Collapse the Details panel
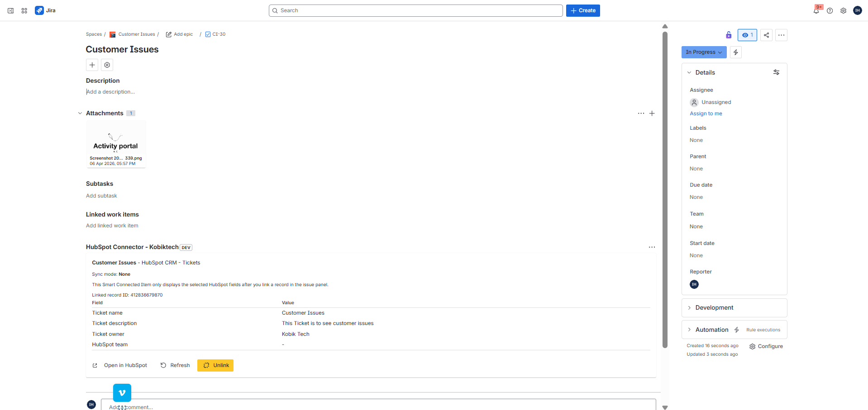This screenshot has width=868, height=410. (x=689, y=72)
